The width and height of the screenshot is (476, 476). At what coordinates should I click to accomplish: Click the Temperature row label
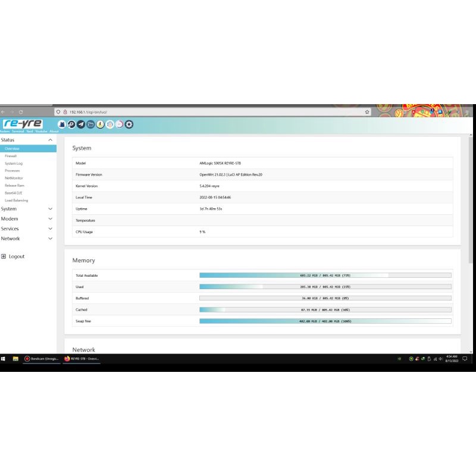(85, 220)
